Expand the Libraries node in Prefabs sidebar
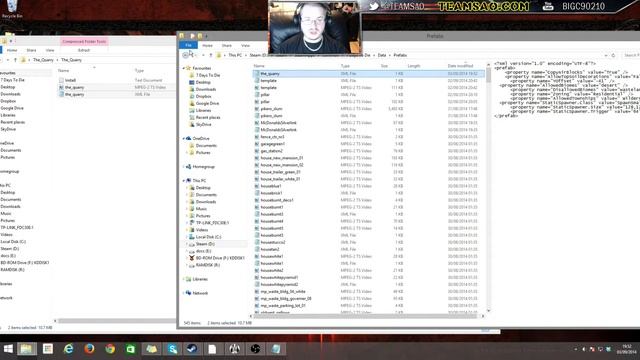 184,279
